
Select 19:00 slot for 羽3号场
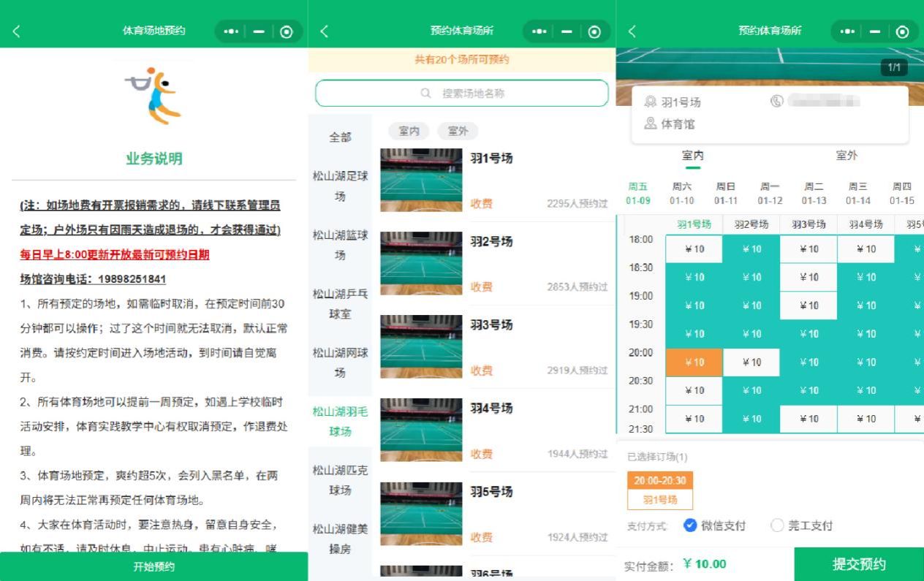(808, 305)
